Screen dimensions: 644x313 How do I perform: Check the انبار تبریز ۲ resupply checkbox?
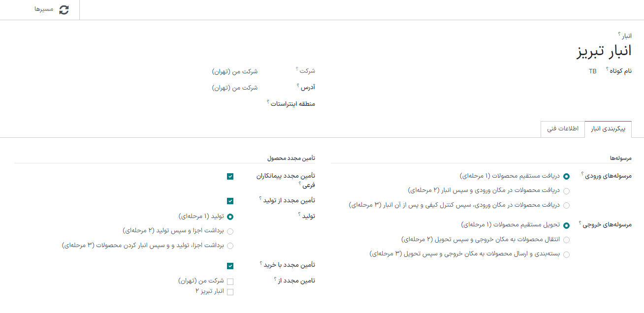click(230, 292)
